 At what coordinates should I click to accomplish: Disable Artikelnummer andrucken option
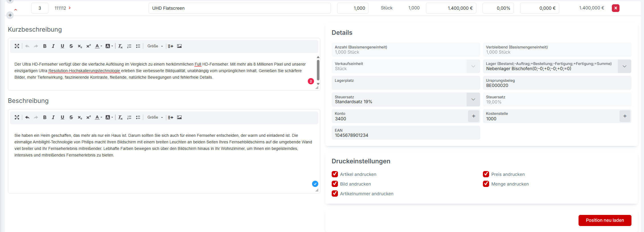click(335, 194)
